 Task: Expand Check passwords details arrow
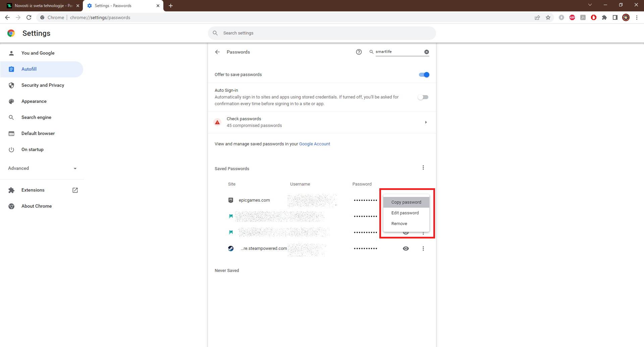[x=426, y=122]
